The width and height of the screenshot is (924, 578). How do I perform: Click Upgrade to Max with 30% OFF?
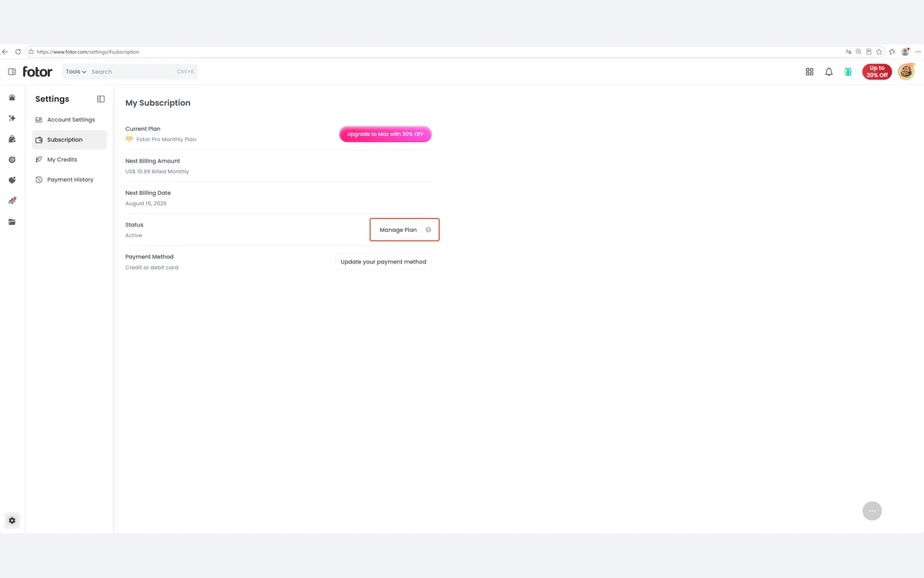click(x=385, y=134)
